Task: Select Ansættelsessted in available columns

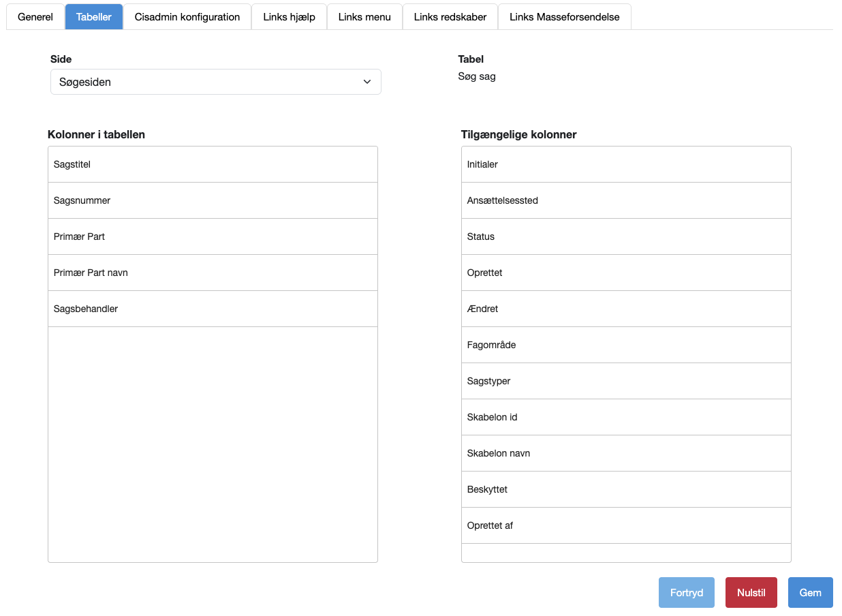Action: [x=625, y=200]
